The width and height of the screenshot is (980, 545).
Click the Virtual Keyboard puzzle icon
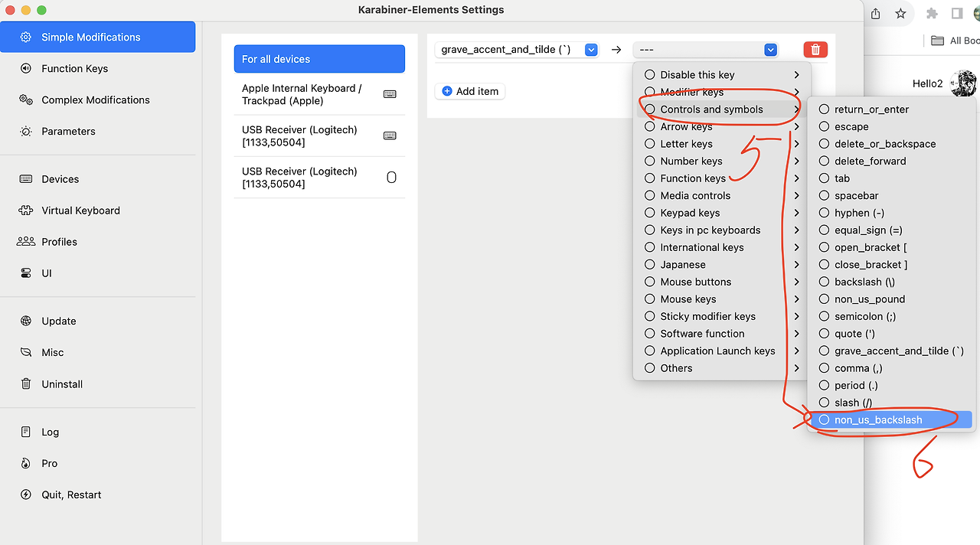26,210
